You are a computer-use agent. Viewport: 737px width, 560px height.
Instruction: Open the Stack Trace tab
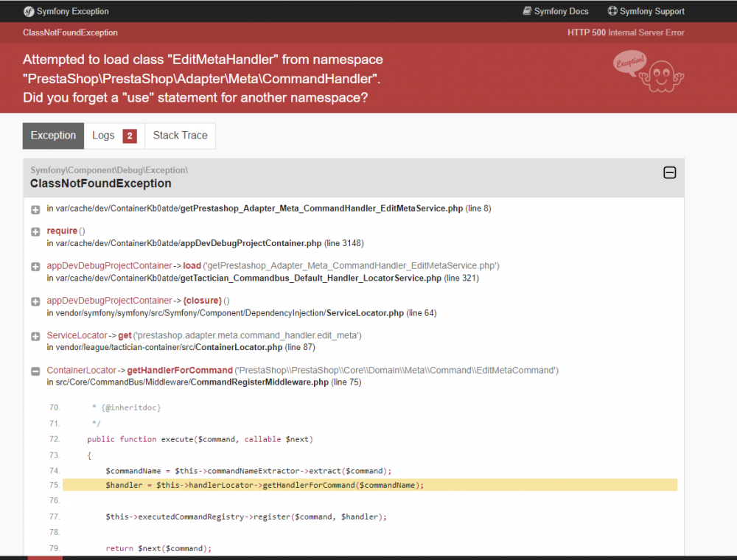click(x=180, y=136)
